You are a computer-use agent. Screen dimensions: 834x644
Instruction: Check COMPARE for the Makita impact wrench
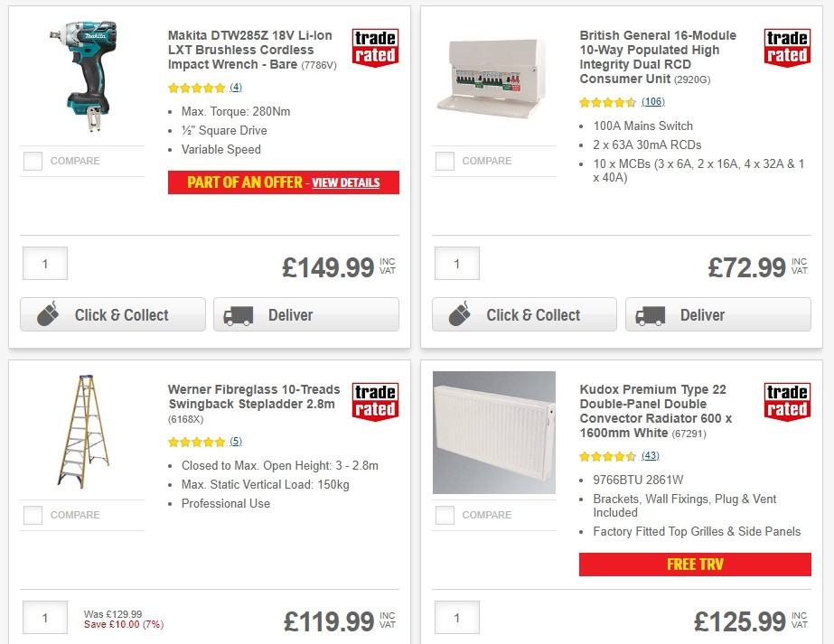click(x=33, y=160)
